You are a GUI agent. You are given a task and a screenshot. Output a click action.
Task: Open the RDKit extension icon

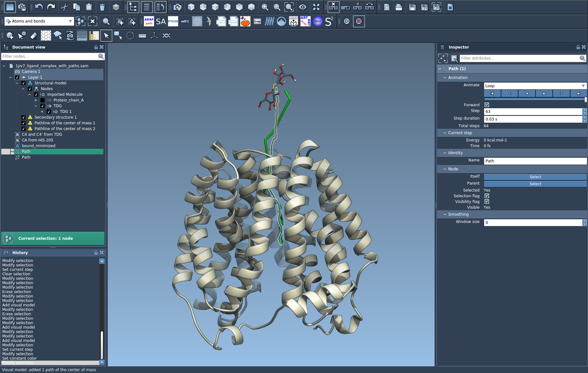pyautogui.click(x=318, y=21)
